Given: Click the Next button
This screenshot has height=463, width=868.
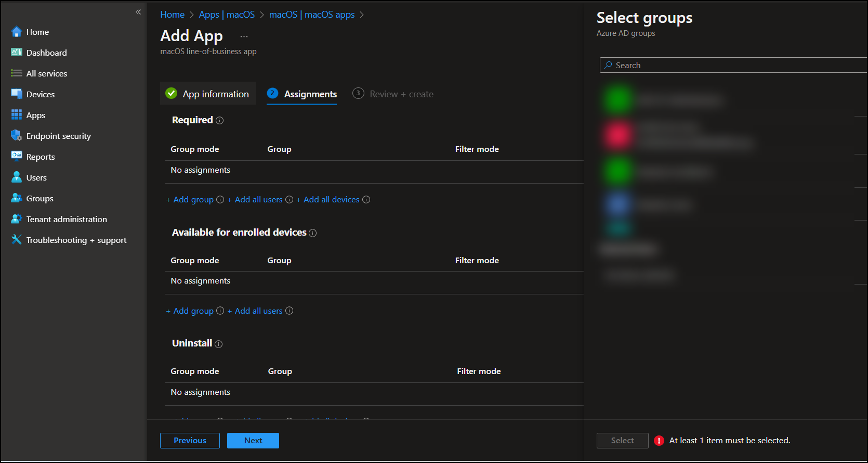Looking at the screenshot, I should [253, 441].
